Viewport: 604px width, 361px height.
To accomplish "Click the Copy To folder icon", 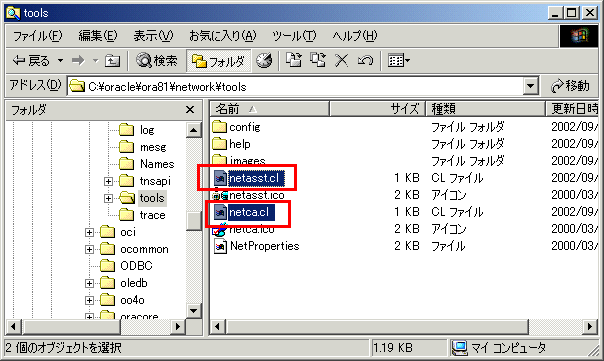I will click(318, 60).
